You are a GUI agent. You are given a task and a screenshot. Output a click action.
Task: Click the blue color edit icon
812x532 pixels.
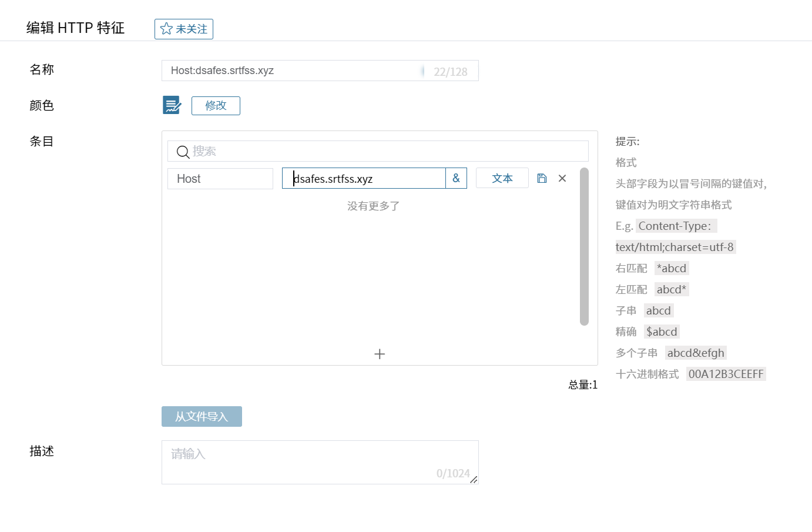[x=172, y=105]
